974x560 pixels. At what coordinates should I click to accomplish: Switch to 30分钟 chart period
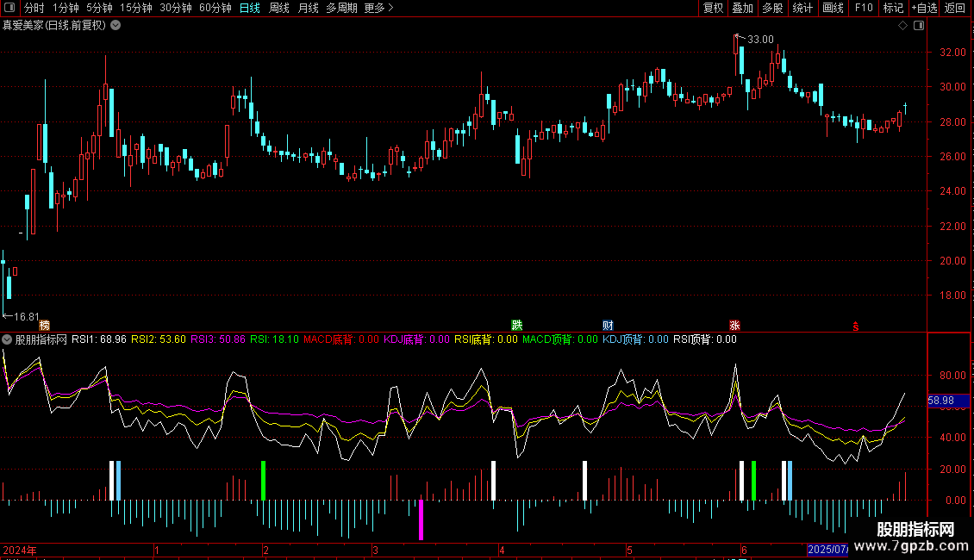pyautogui.click(x=175, y=8)
